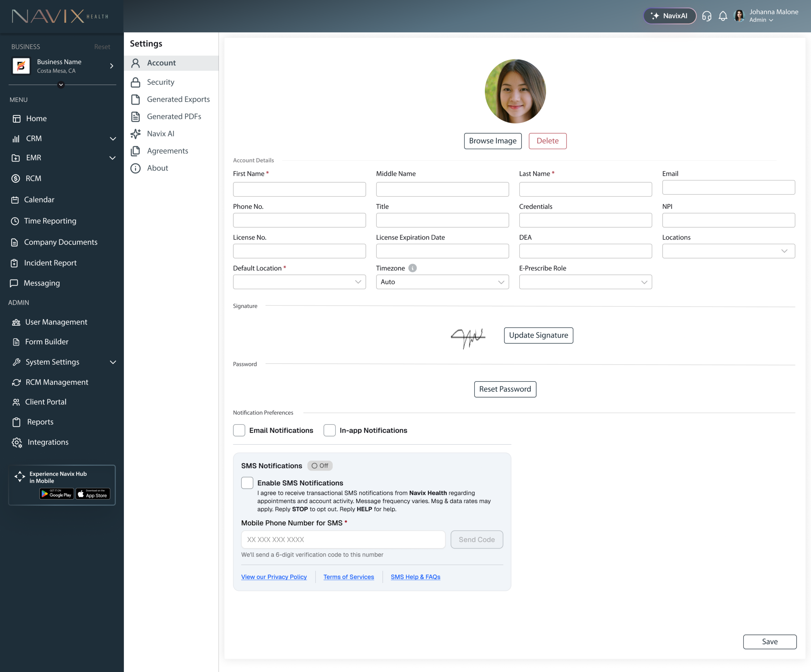The width and height of the screenshot is (811, 672).
Task: Click the Navix AI sparkle settings icon
Action: coord(136,134)
